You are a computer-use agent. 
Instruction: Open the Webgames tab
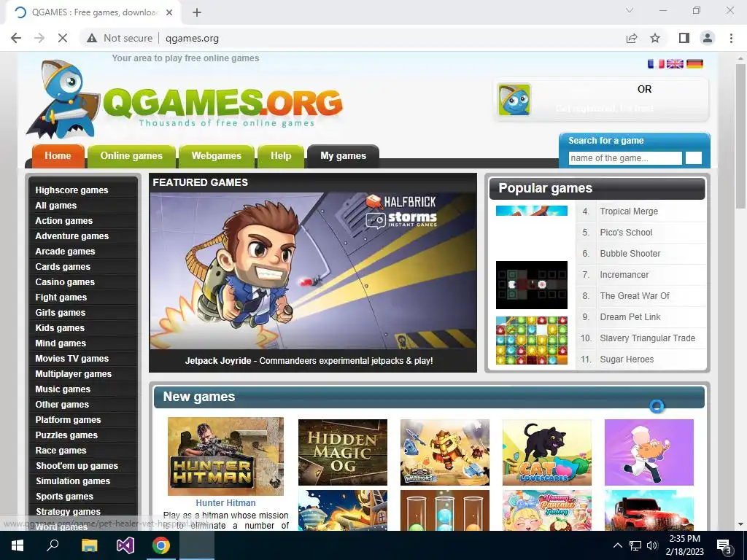(x=216, y=156)
